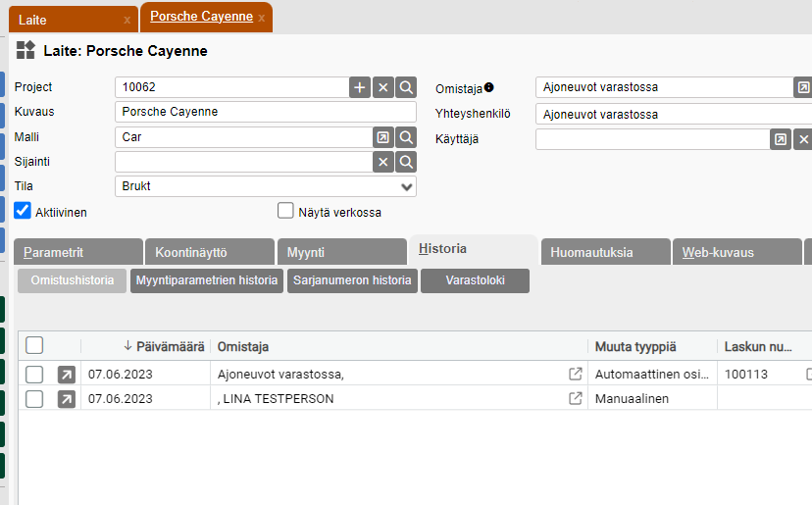Open the Ajoneuvot varastossa history row arrow icon

67,375
